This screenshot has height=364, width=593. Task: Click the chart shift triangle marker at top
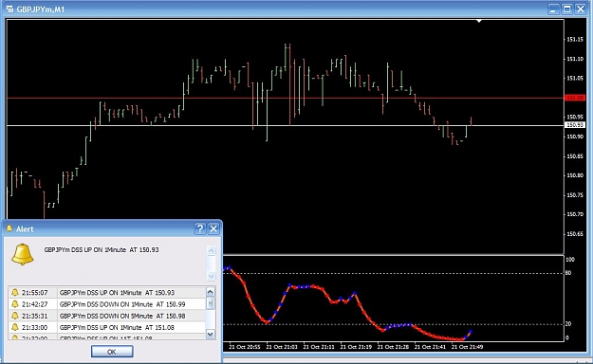[479, 21]
